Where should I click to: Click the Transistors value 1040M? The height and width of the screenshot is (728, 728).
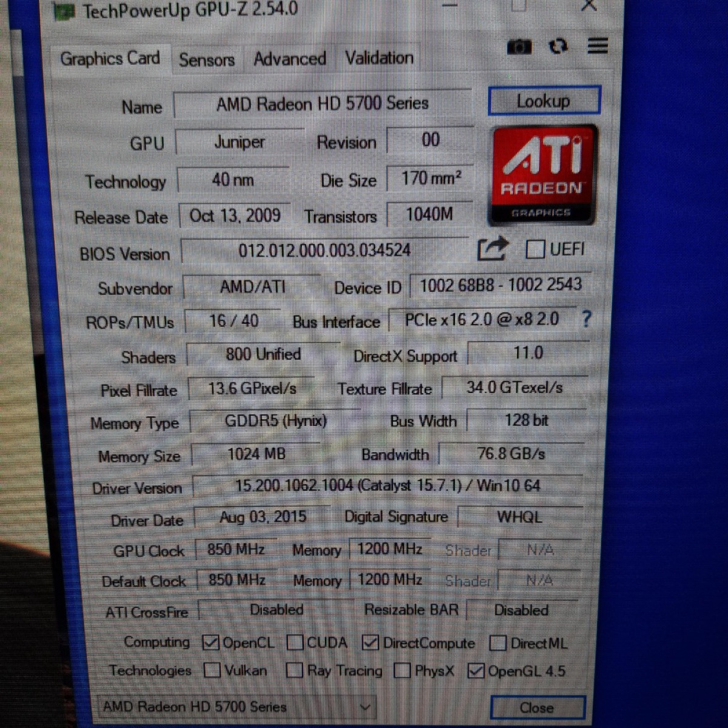coord(430,214)
